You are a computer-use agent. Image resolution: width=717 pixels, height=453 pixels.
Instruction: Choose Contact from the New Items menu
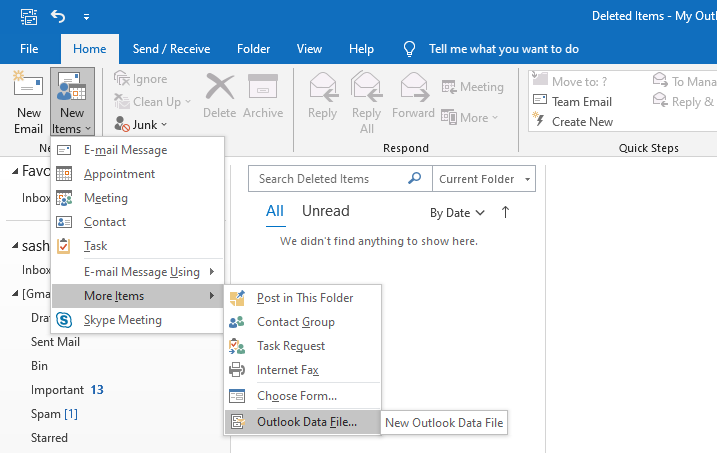pyautogui.click(x=138, y=222)
